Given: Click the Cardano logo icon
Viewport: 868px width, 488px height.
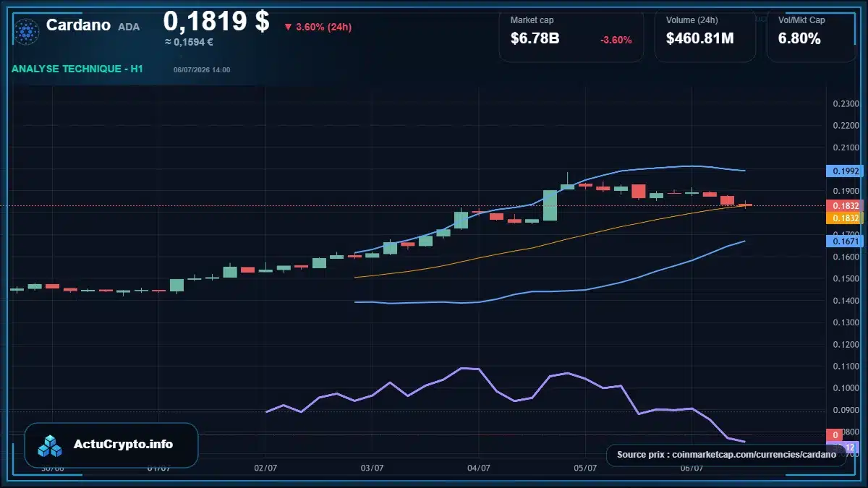Looking at the screenshot, I should (27, 31).
